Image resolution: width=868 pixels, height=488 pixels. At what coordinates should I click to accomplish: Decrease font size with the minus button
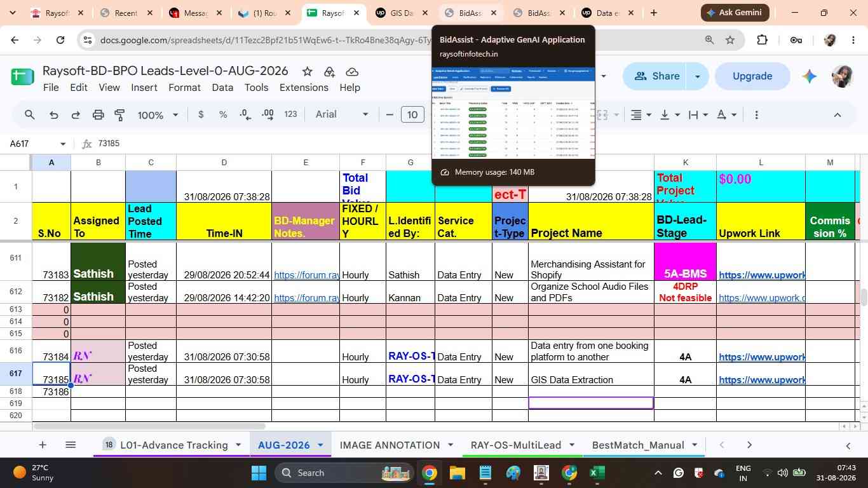[x=390, y=115]
